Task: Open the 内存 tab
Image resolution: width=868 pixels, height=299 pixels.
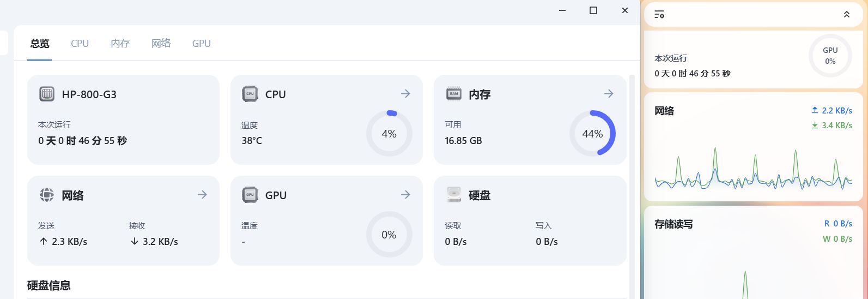Action: point(120,44)
